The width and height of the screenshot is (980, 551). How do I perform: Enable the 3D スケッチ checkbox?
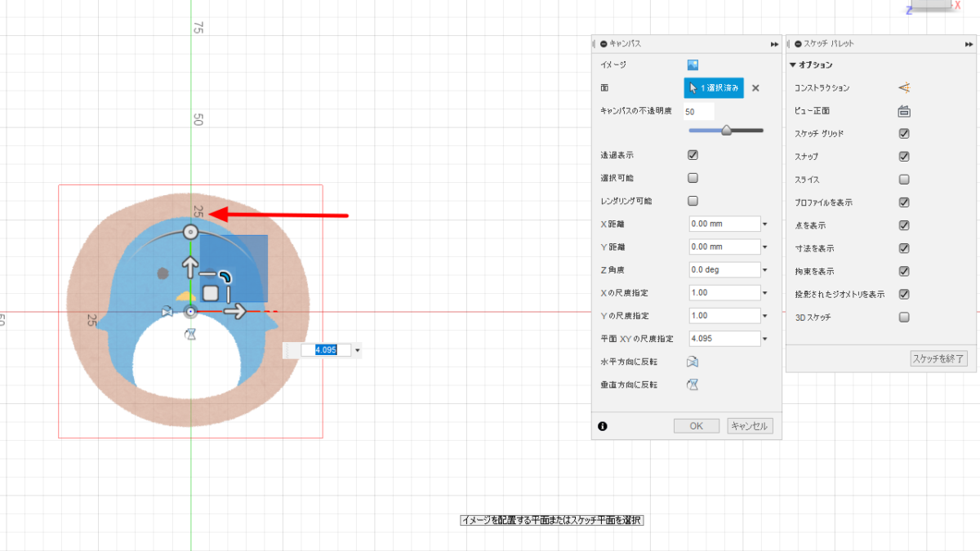pos(904,318)
